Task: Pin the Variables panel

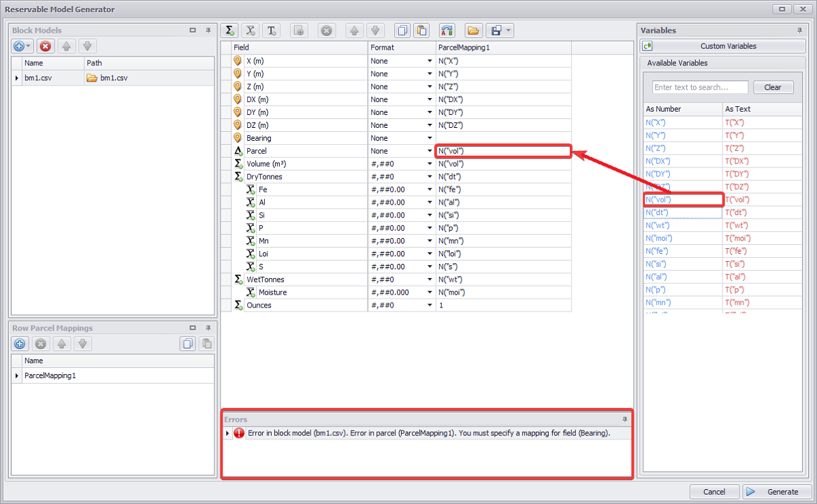Action: (x=799, y=31)
